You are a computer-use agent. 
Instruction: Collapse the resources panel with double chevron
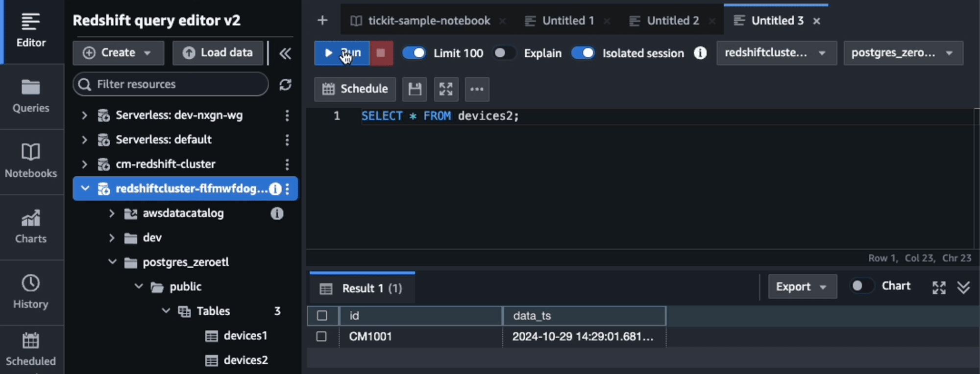coord(285,53)
